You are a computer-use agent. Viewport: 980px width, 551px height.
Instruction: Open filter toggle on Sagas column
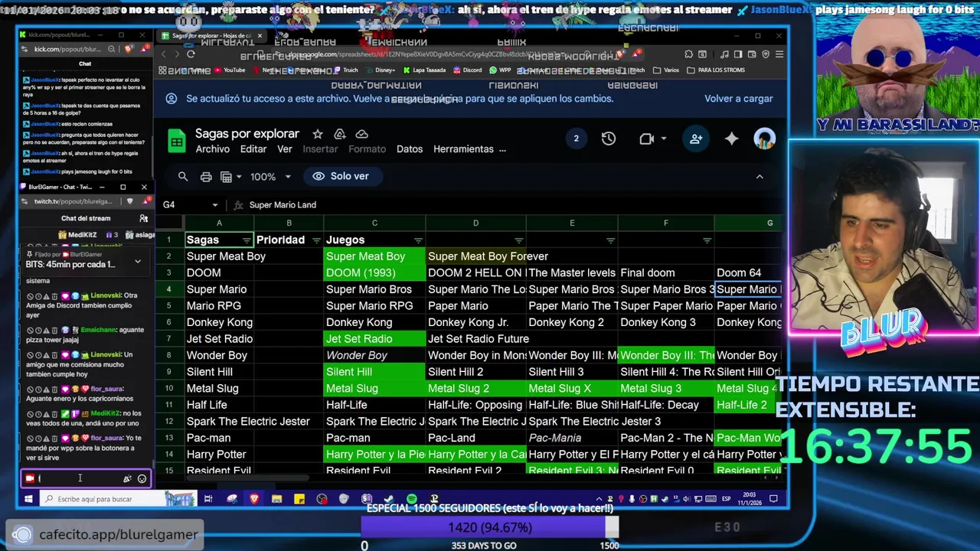point(247,240)
